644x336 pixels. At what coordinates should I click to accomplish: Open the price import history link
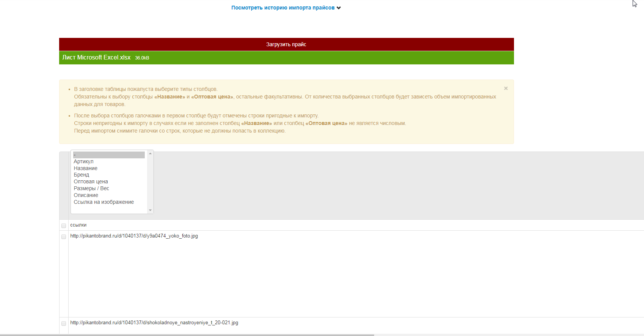click(x=283, y=8)
